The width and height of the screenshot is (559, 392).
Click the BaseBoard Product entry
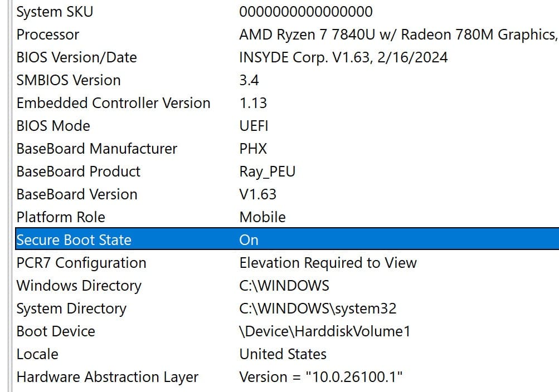coord(79,171)
